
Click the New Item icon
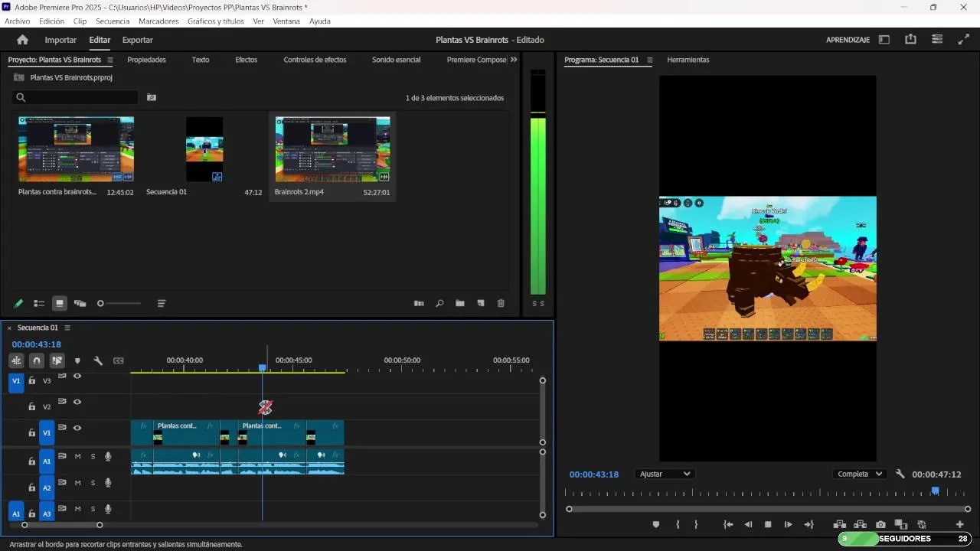click(x=481, y=304)
